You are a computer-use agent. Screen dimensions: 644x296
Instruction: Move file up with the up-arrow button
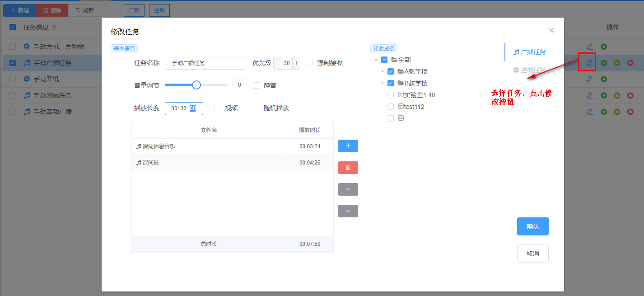pos(348,189)
